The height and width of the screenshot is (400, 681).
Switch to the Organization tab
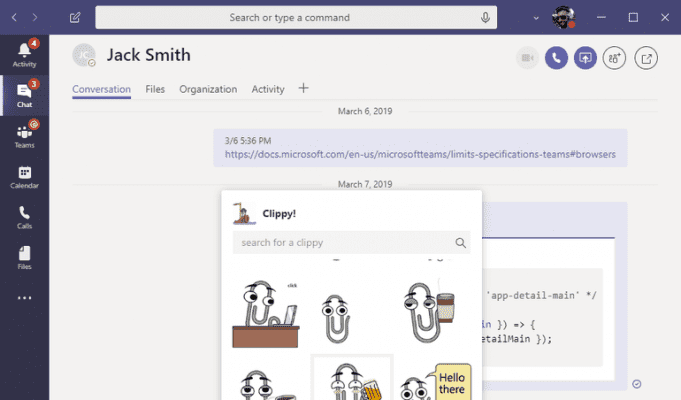point(208,89)
